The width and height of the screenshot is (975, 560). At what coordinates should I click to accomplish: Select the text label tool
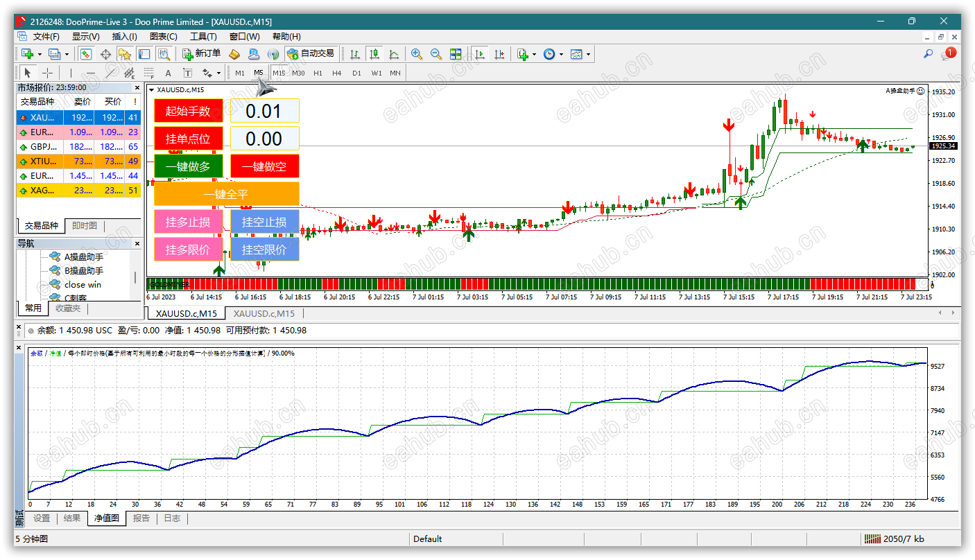click(x=187, y=73)
